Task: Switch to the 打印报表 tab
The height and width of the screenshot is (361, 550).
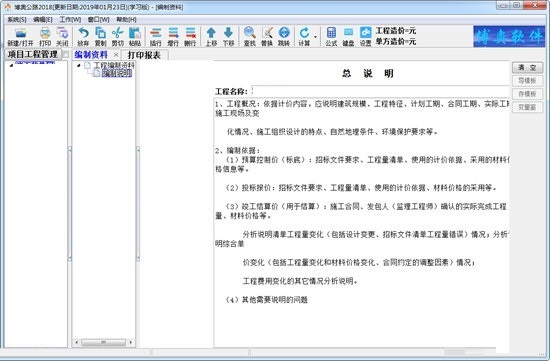Action: (x=144, y=55)
